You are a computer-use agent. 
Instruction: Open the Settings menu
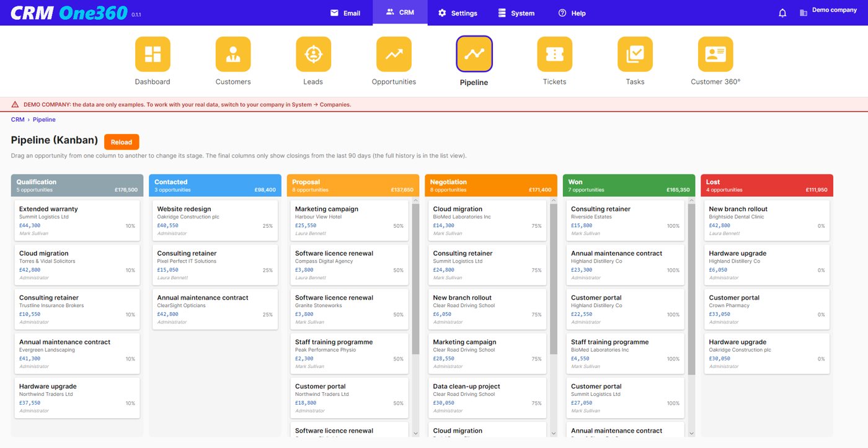[458, 13]
